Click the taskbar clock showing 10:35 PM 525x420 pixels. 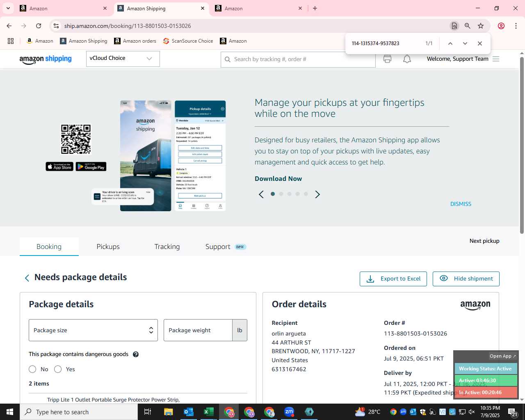click(x=490, y=412)
